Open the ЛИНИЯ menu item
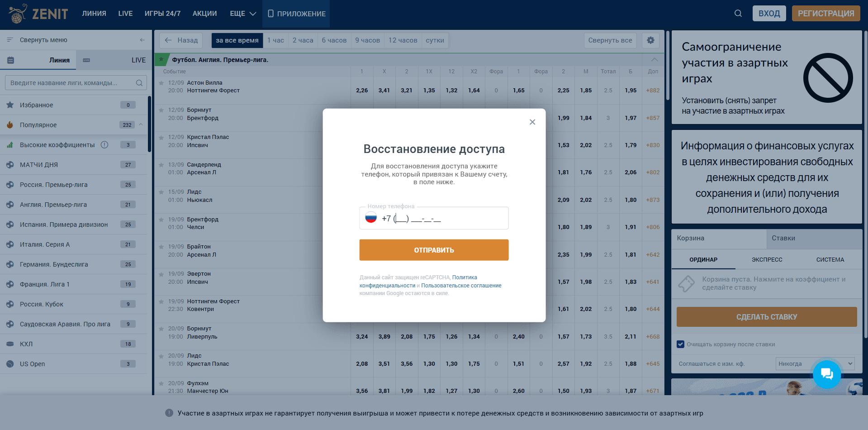Screen dimensions: 868x430 [x=94, y=14]
